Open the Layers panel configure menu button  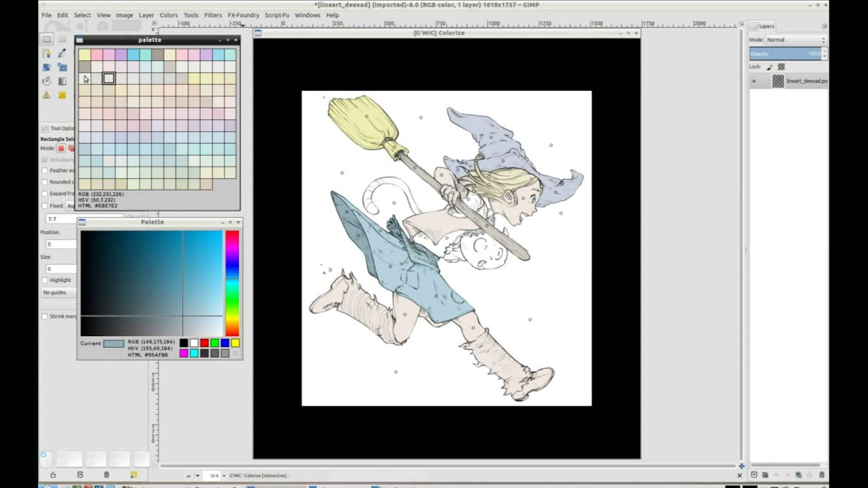coord(824,26)
